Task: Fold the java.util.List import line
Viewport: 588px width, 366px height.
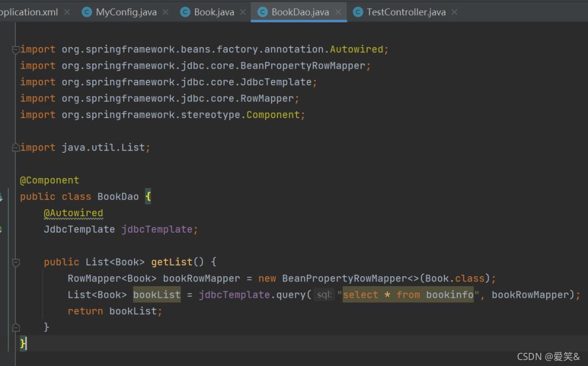Action: coord(16,147)
